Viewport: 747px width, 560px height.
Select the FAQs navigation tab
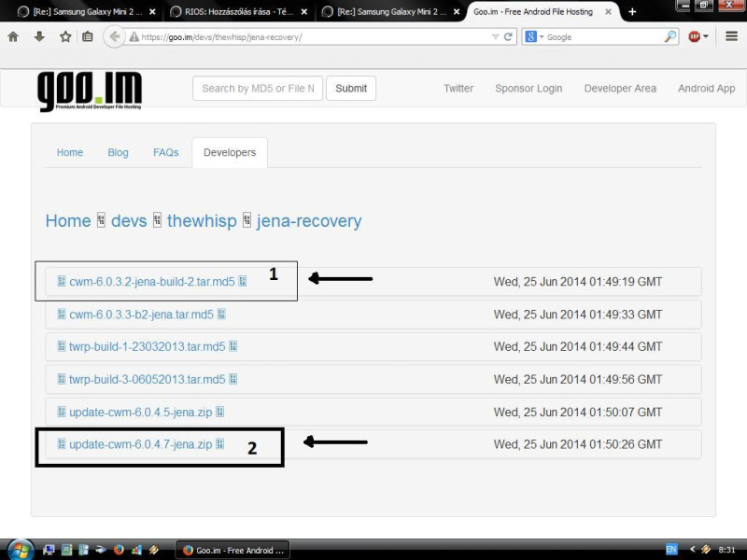[x=166, y=152]
